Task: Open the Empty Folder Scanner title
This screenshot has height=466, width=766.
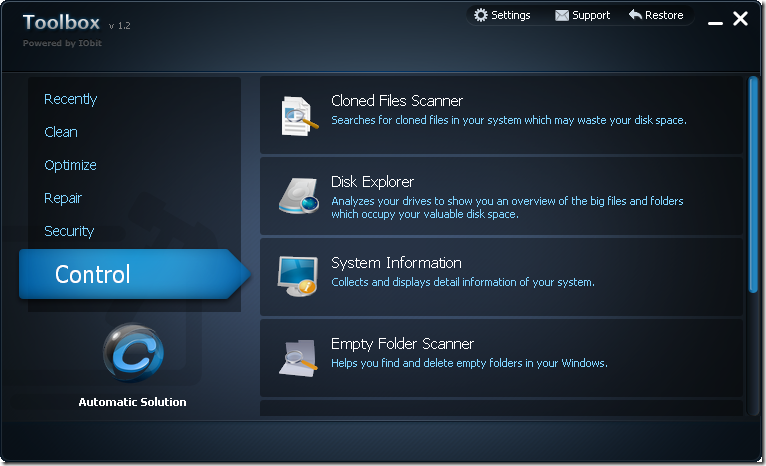Action: coord(403,344)
